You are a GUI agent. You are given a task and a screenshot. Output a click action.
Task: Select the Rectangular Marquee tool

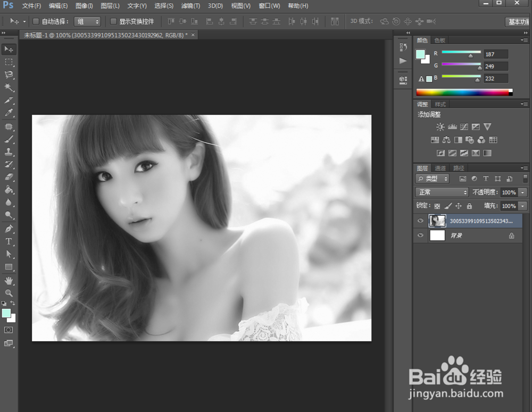tap(9, 62)
